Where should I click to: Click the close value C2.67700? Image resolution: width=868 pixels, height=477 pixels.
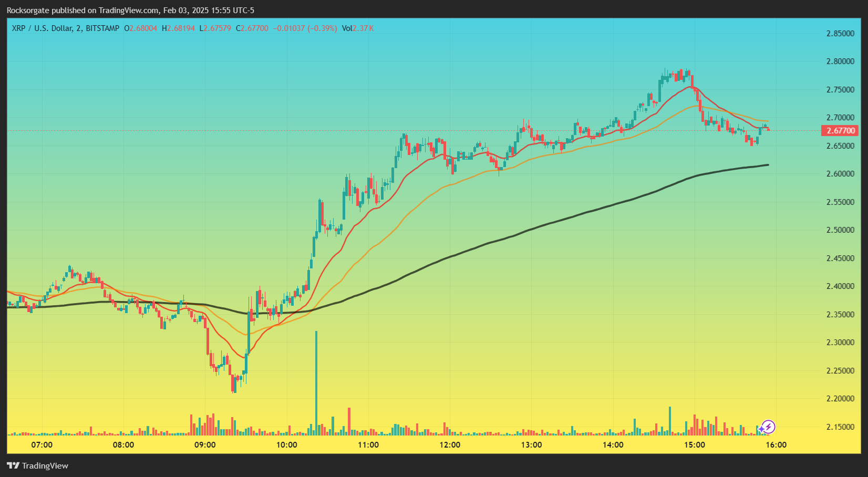252,28
